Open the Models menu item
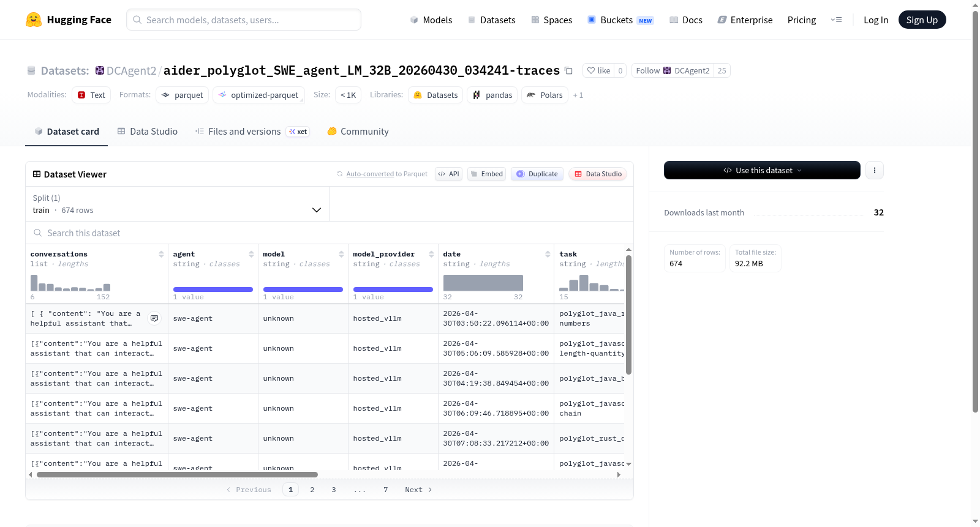Screen dimensions: 980x527 pyautogui.click(x=431, y=20)
